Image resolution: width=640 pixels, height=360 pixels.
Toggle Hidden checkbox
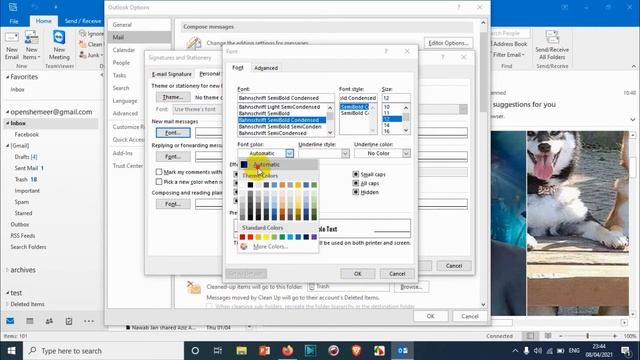point(356,192)
